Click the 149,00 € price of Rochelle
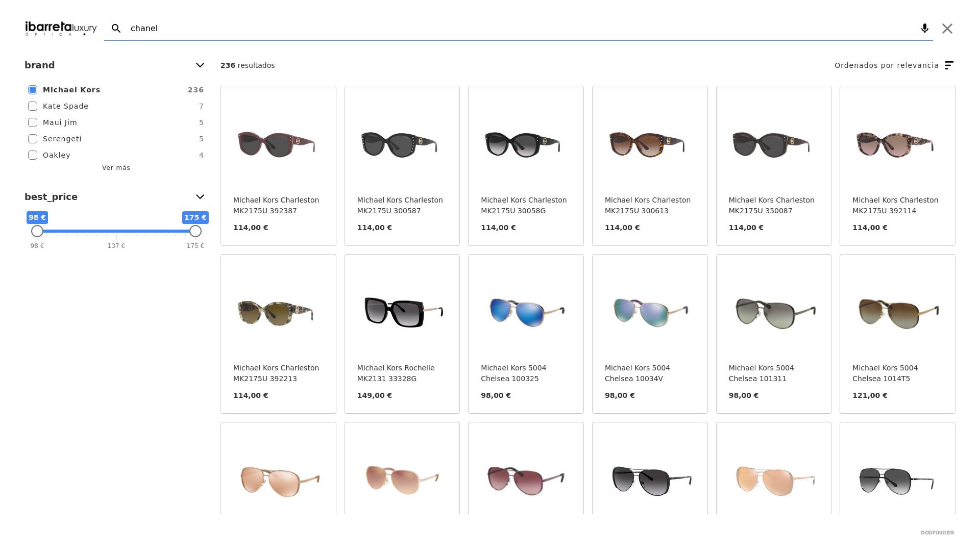980x551 pixels. point(375,395)
